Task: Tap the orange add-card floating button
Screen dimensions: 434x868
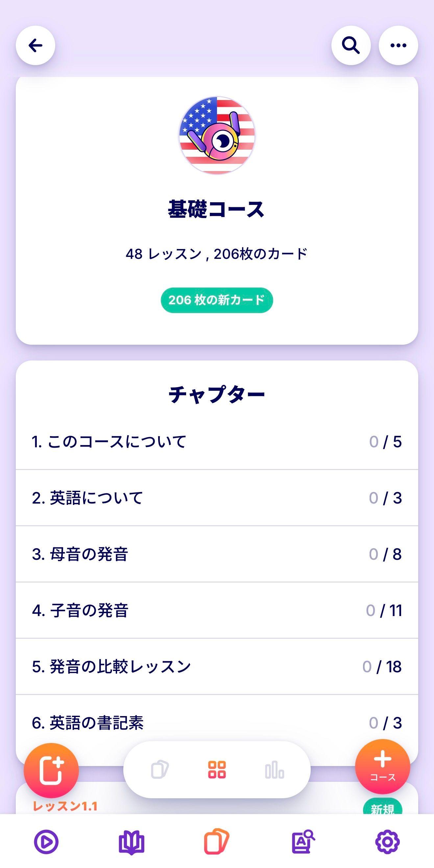Action: (x=51, y=771)
